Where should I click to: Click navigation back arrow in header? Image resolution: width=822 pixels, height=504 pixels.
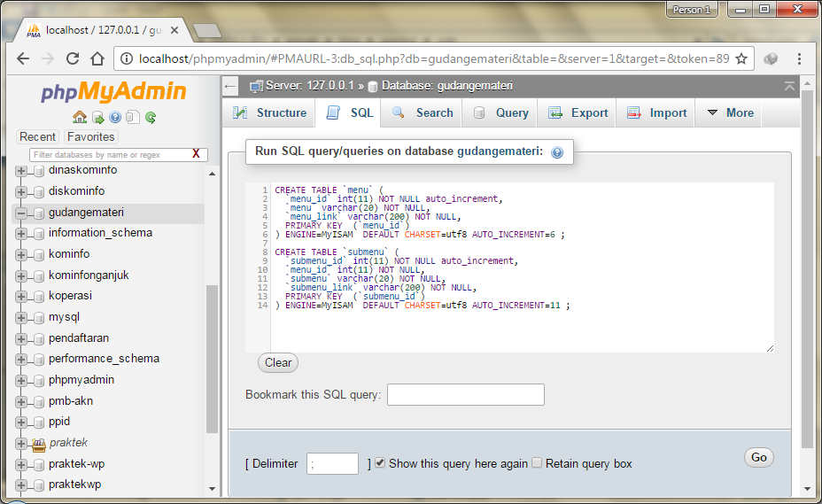230,86
